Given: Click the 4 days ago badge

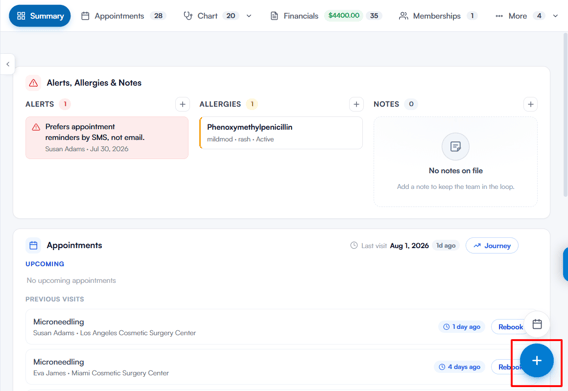Looking at the screenshot, I should (x=459, y=367).
